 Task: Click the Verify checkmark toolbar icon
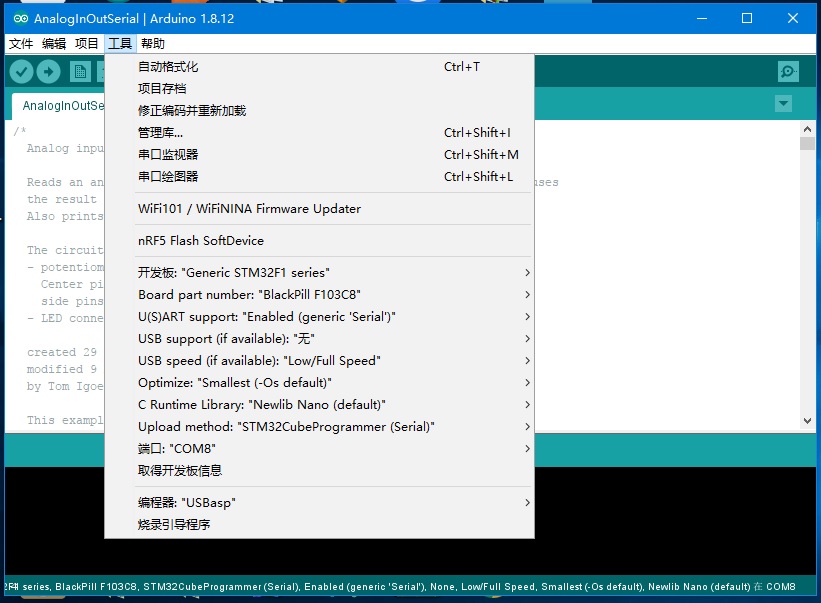click(21, 72)
